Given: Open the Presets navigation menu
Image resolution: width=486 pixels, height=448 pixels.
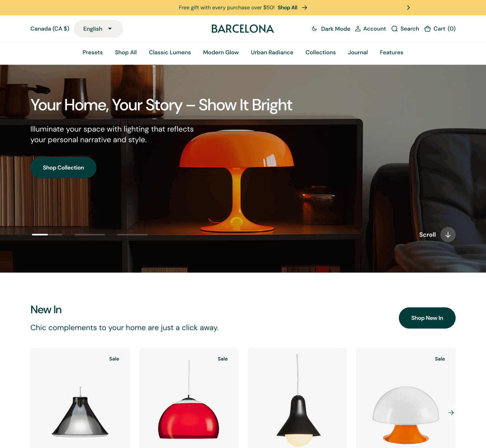Looking at the screenshot, I should (x=93, y=52).
